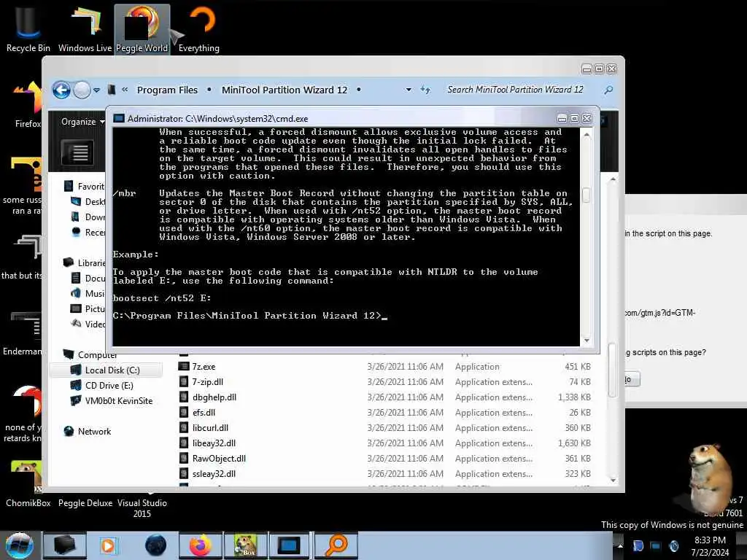Click Program Files in address bar

click(167, 90)
